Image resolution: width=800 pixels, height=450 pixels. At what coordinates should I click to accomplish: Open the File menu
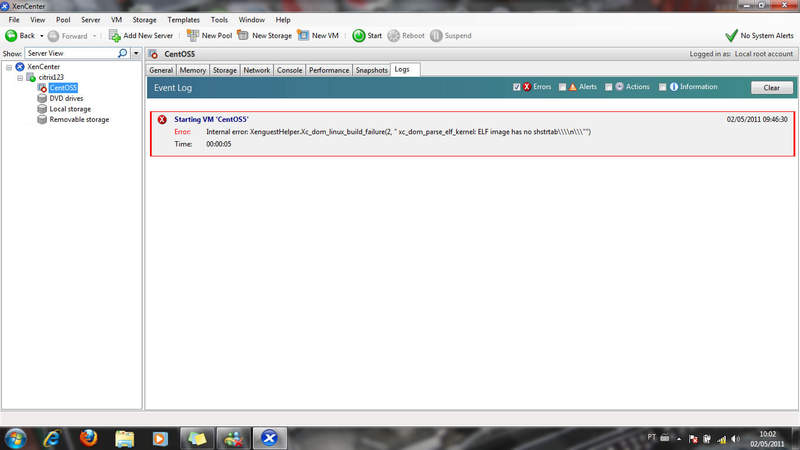click(x=14, y=20)
